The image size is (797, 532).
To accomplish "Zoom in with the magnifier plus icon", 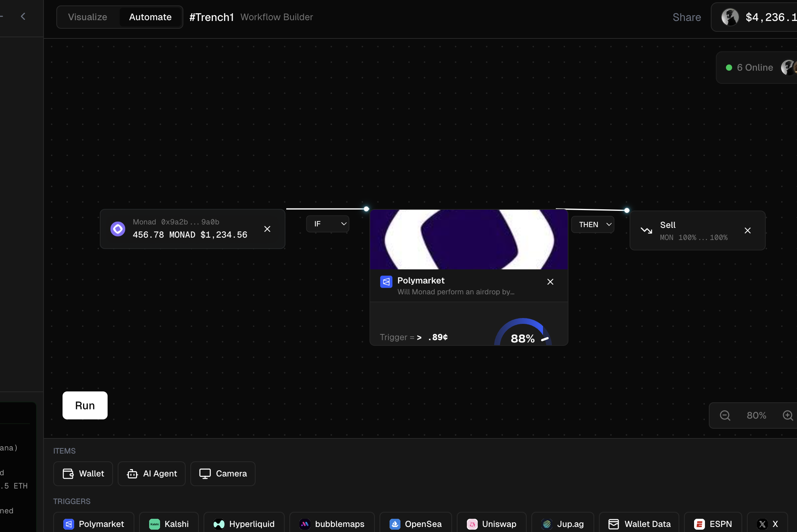I will [788, 415].
